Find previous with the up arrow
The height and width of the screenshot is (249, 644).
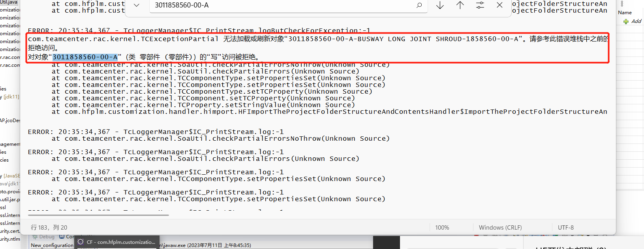pos(460,5)
